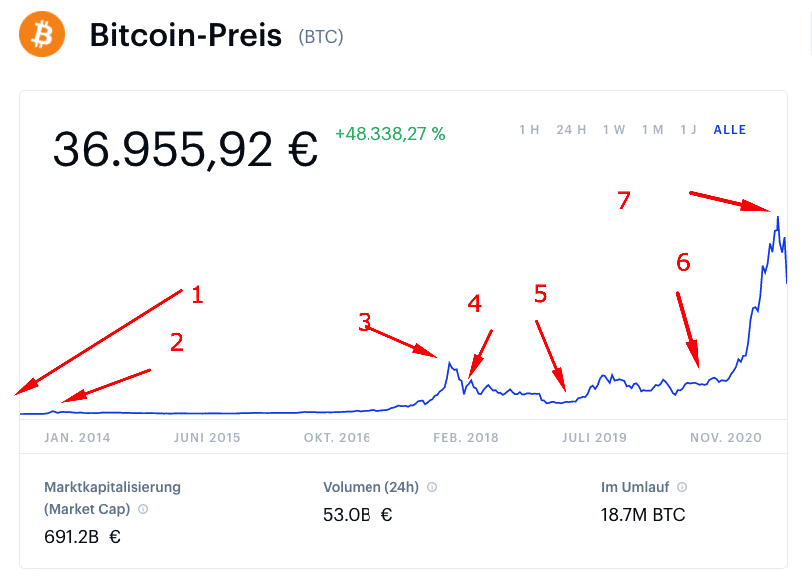
Task: Click the chart peak marked by arrow 3
Action: coord(450,363)
